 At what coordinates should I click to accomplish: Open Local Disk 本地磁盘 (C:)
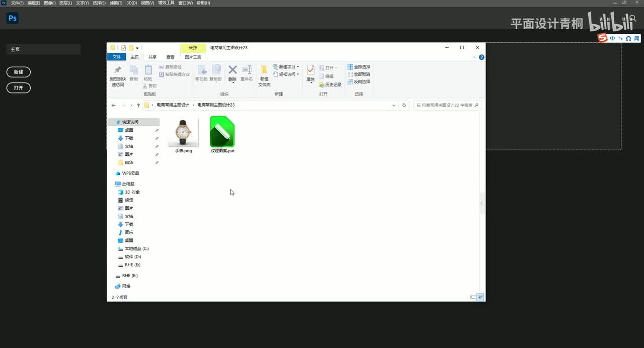click(133, 248)
